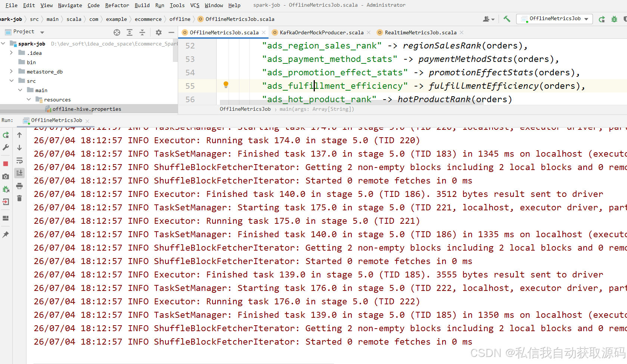Close the RealtimeMetricsJob.scala tab
The height and width of the screenshot is (364, 627).
(462, 32)
